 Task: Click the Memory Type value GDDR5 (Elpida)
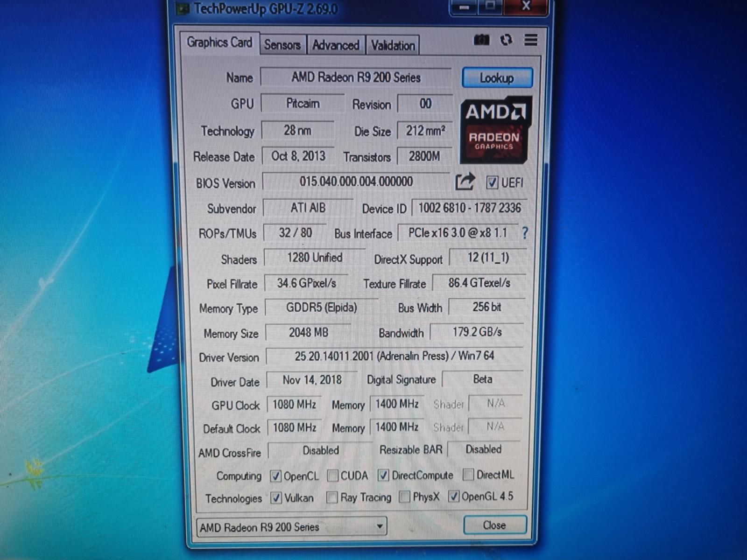(322, 308)
